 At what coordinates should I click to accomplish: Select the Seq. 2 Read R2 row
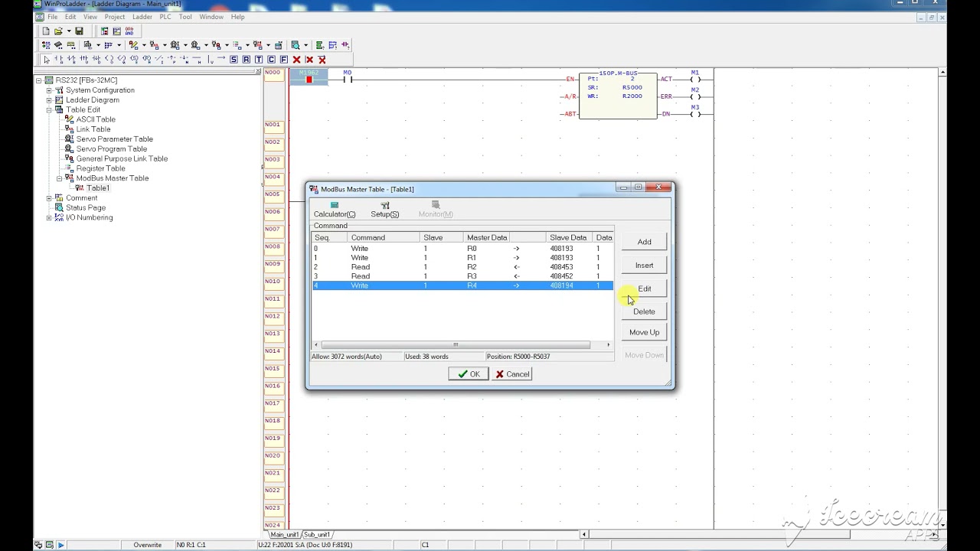pos(462,267)
